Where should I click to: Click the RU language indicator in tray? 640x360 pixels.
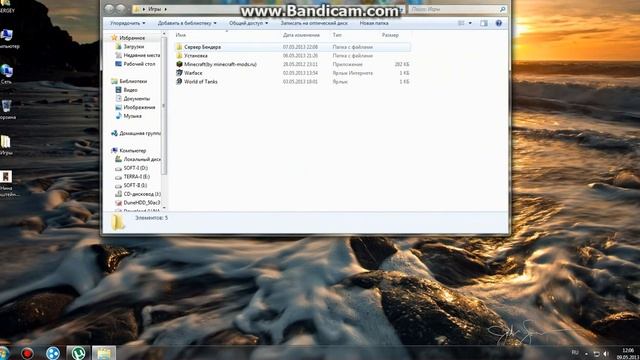click(575, 353)
